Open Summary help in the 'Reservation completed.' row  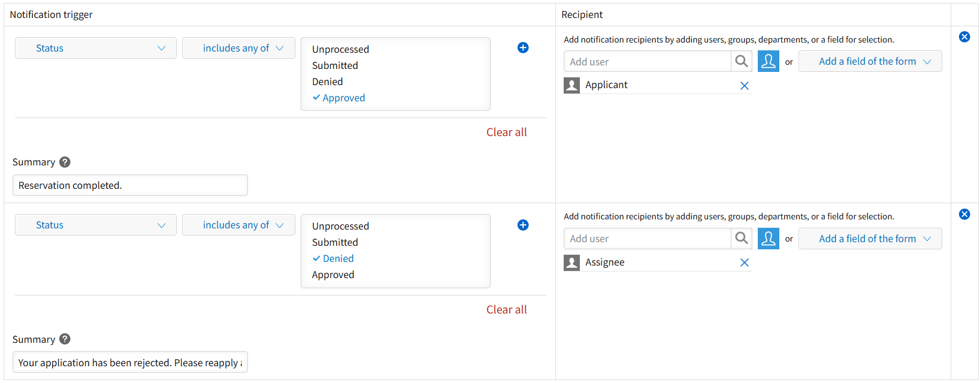coord(65,162)
